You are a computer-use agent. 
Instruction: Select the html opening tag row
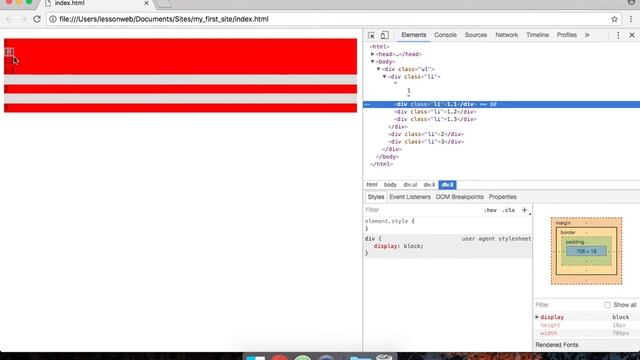502,47
